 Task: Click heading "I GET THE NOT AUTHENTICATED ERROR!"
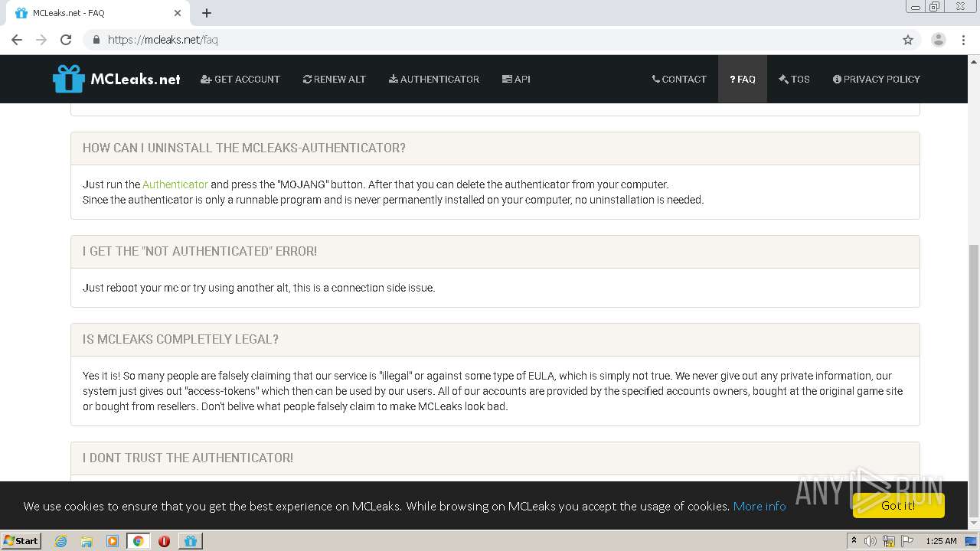click(x=200, y=251)
